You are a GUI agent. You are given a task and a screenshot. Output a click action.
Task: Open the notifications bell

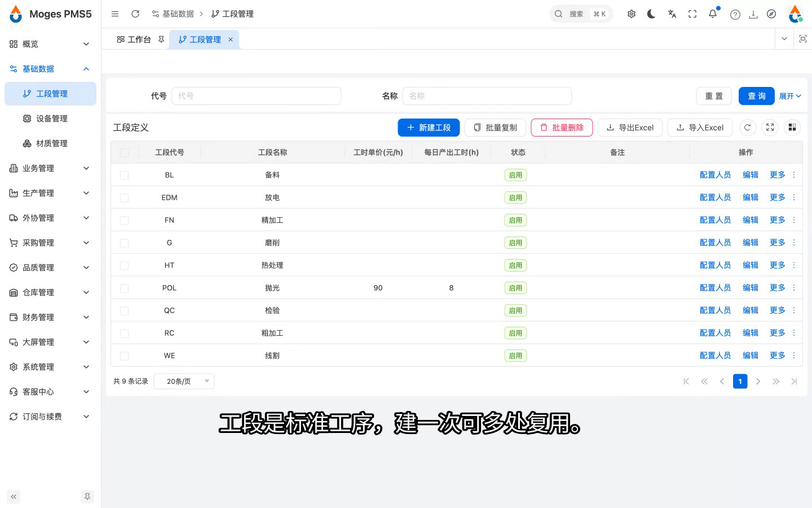click(x=713, y=14)
